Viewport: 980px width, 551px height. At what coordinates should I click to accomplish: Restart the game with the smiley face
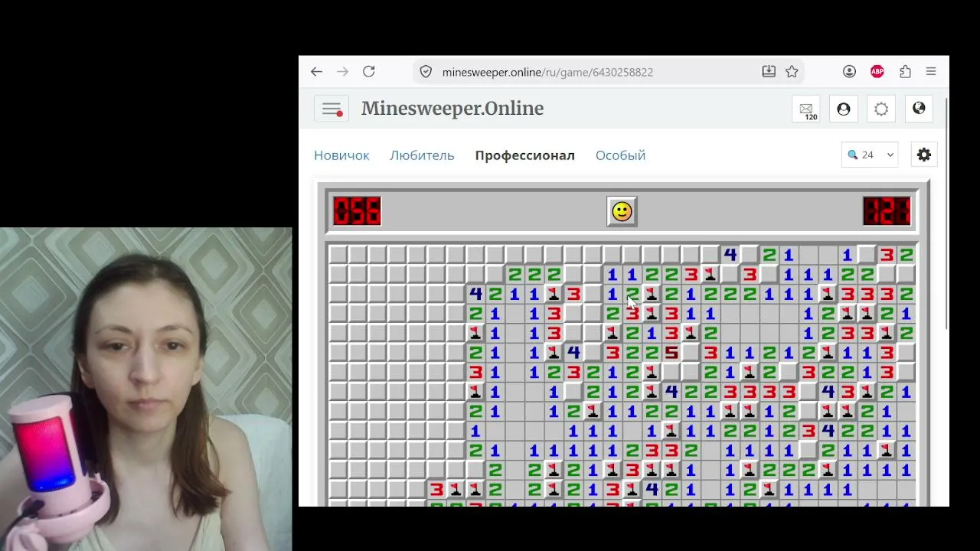click(622, 211)
